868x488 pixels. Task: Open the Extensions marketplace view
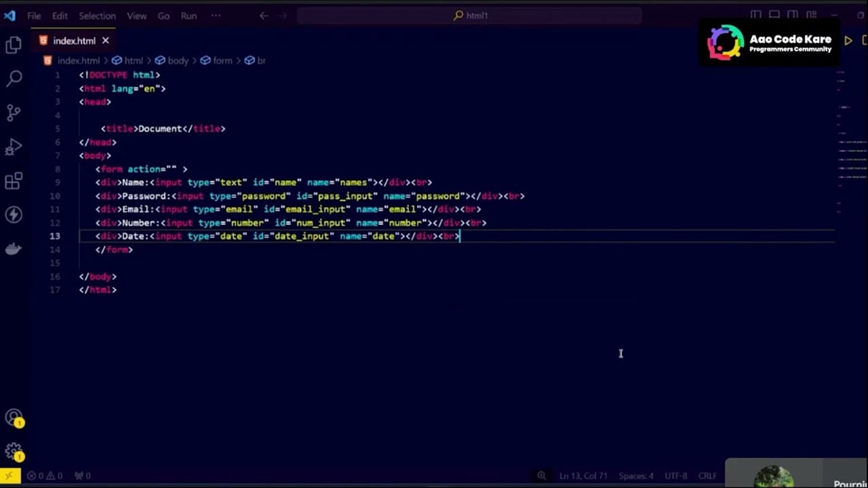[14, 181]
